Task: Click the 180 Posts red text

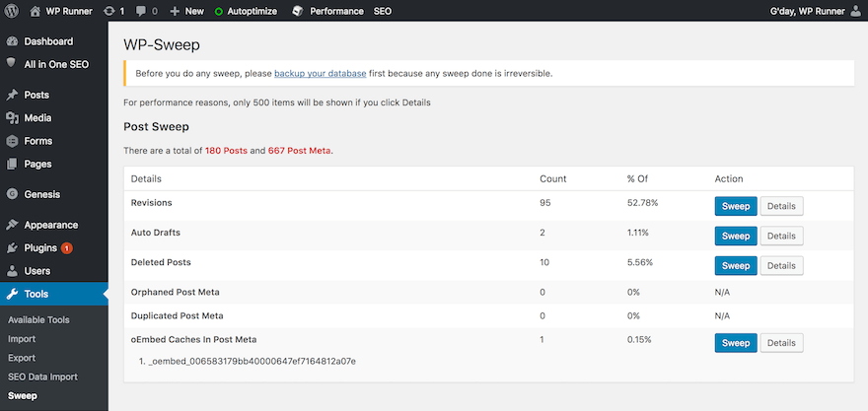Action: tap(226, 151)
